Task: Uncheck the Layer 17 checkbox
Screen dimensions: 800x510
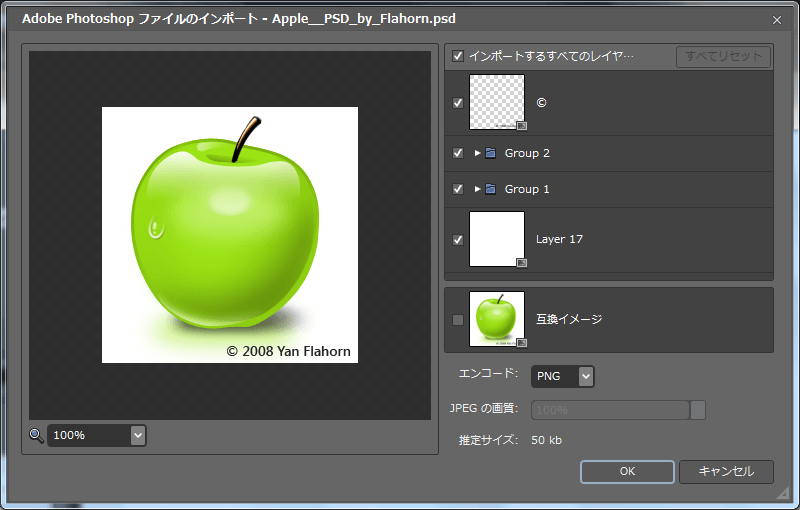Action: 458,240
